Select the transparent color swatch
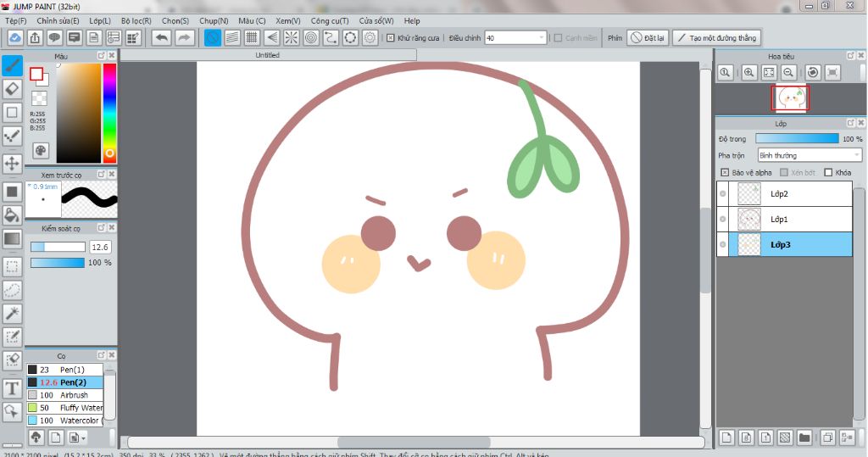This screenshot has height=457, width=868. [x=39, y=98]
